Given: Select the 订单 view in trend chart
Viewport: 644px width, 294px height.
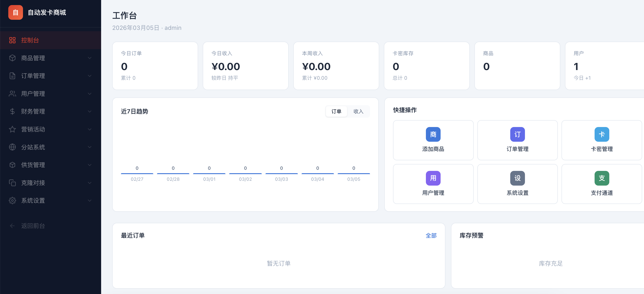Looking at the screenshot, I should [336, 111].
